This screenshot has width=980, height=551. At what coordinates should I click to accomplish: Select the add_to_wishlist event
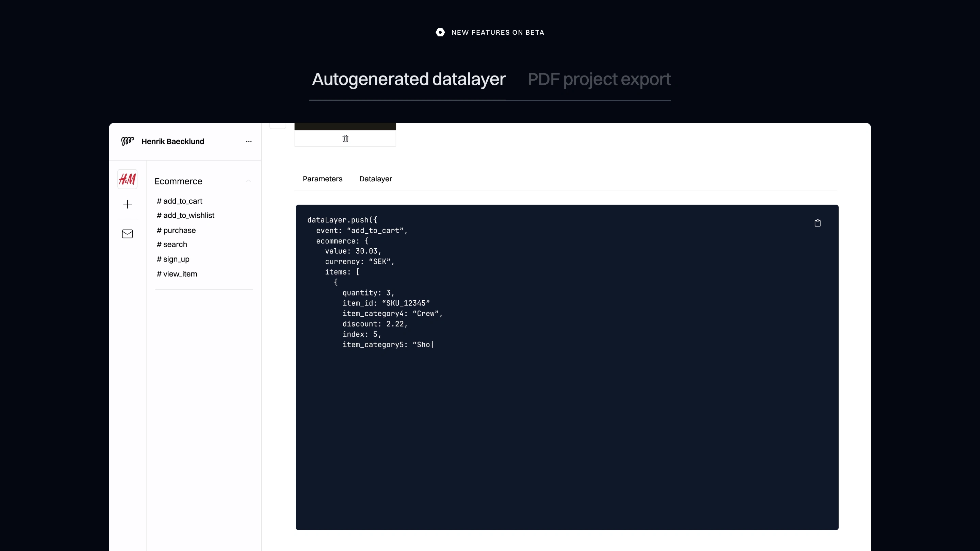click(x=186, y=215)
